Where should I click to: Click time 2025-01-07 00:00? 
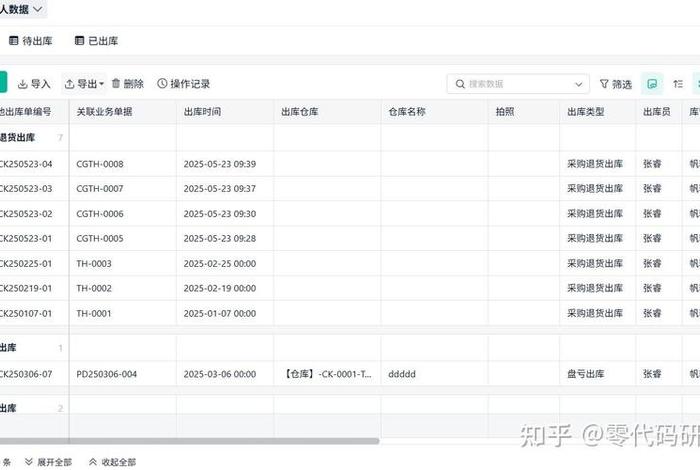(x=220, y=313)
